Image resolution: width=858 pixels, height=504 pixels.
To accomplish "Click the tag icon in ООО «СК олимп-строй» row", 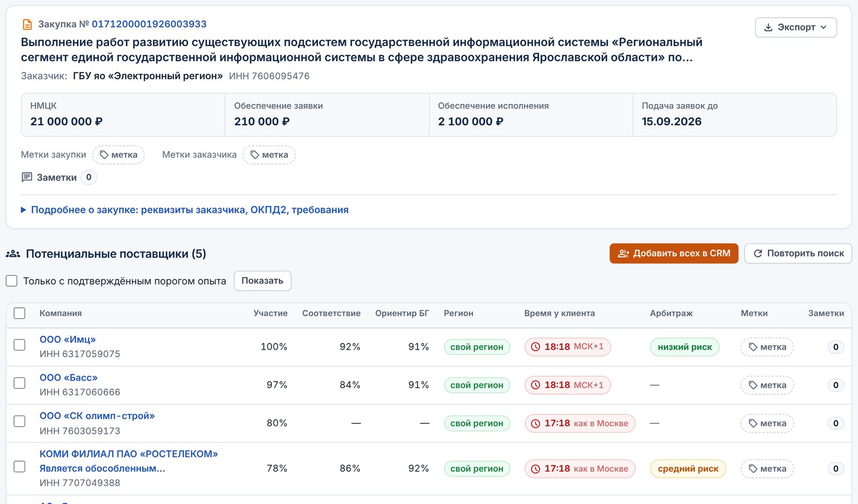I will pyautogui.click(x=753, y=424).
